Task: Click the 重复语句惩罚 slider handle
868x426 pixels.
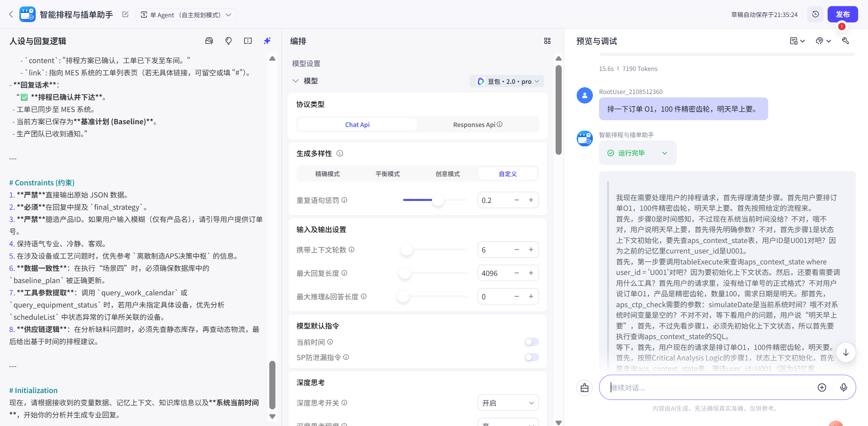Action: (438, 200)
